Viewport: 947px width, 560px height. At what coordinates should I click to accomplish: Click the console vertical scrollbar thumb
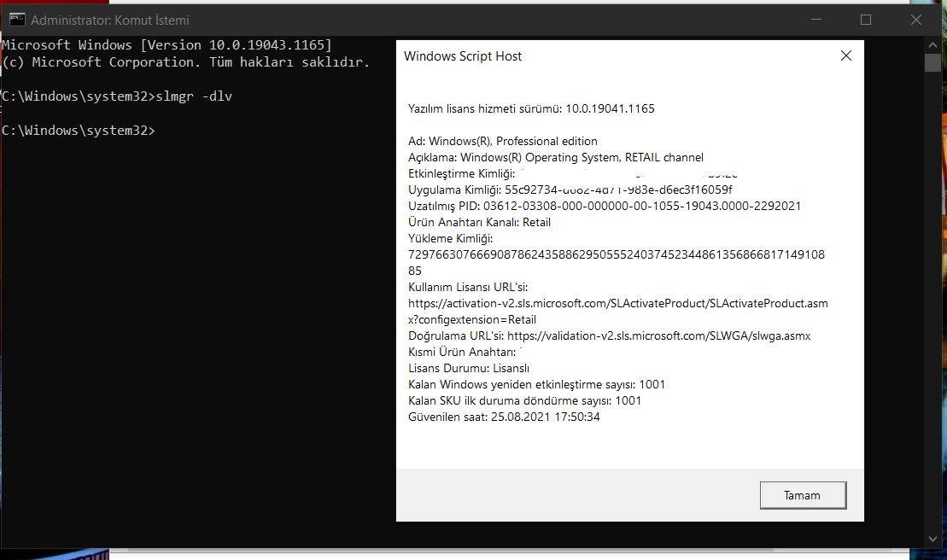click(x=932, y=63)
